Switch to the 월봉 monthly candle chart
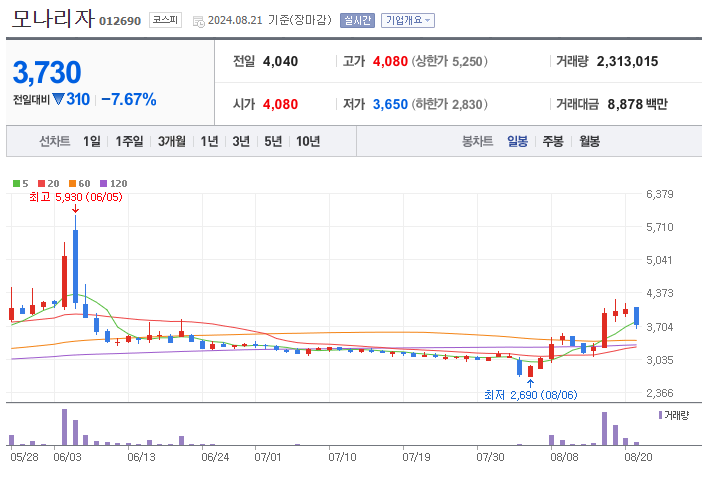This screenshot has height=479, width=702. tap(590, 141)
